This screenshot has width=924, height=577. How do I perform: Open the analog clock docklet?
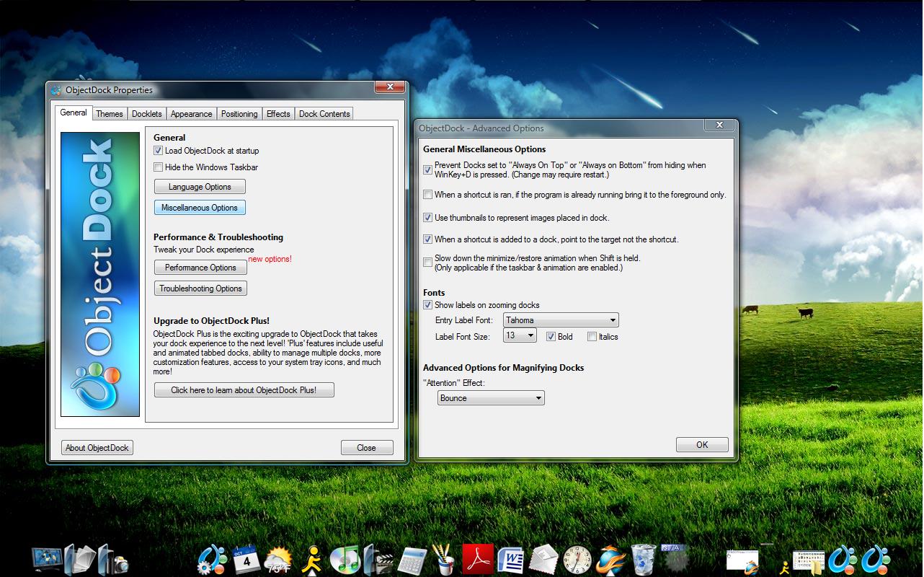click(x=577, y=559)
